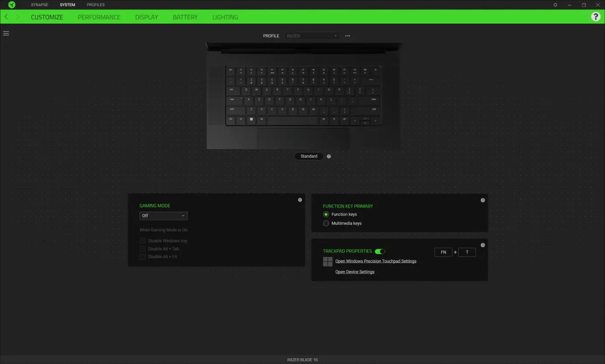Image resolution: width=605 pixels, height=364 pixels.
Task: Open the Gaming Mode dropdown
Action: coord(163,215)
